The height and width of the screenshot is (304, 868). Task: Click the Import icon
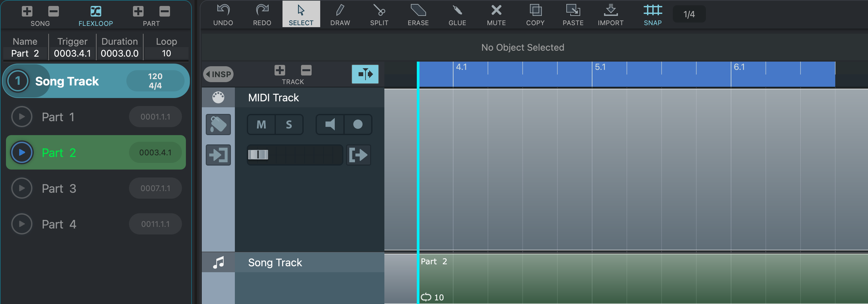tap(610, 15)
